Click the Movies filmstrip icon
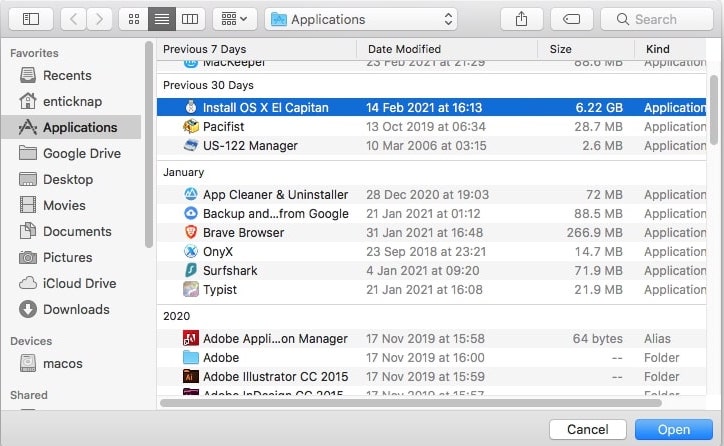Screen dimensions: 724x446 click(28, 205)
